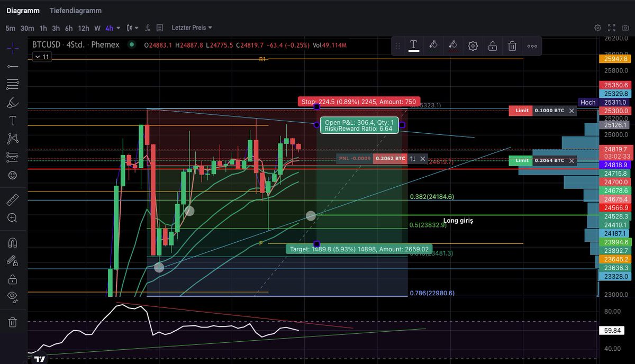Open the indicators fx menu
This screenshot has height=364, width=635.
pos(148,28)
